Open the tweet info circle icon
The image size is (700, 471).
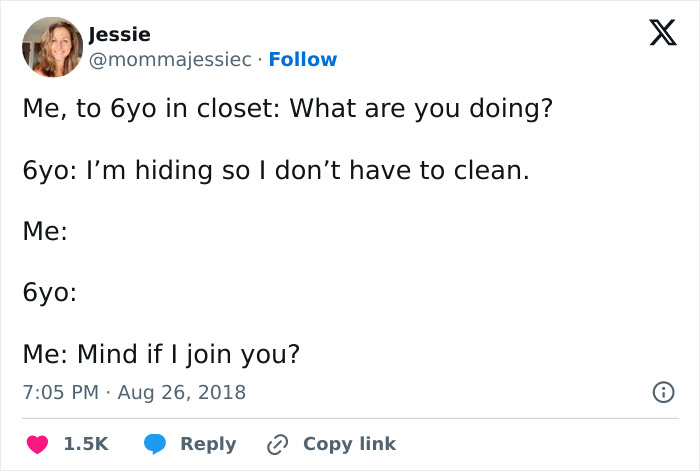[662, 393]
